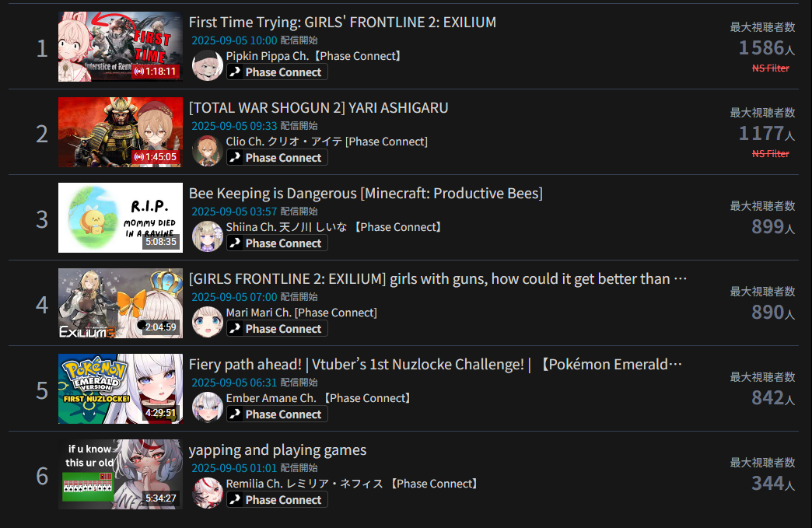
Task: Select Phase Connect tag under Remilia Ch.
Action: [277, 500]
